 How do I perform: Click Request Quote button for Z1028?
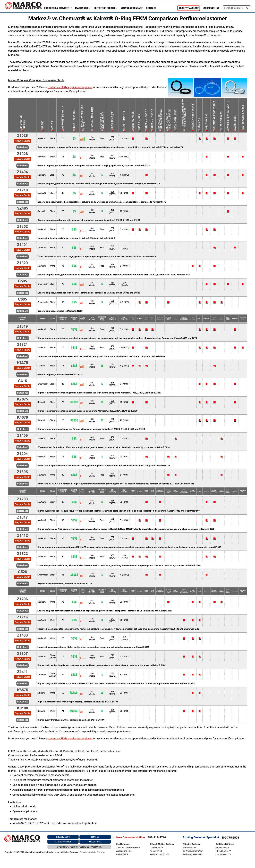(x=22, y=141)
